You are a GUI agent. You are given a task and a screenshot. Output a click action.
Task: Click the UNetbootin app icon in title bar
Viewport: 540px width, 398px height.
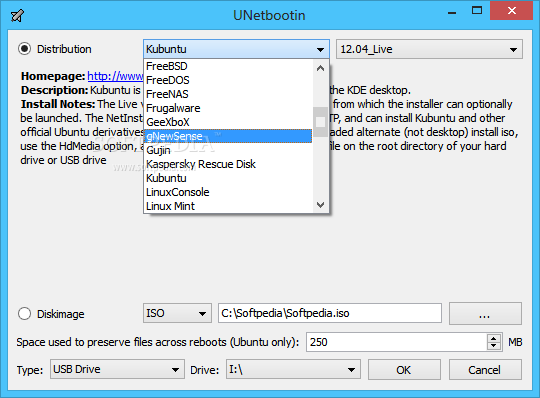tap(17, 15)
